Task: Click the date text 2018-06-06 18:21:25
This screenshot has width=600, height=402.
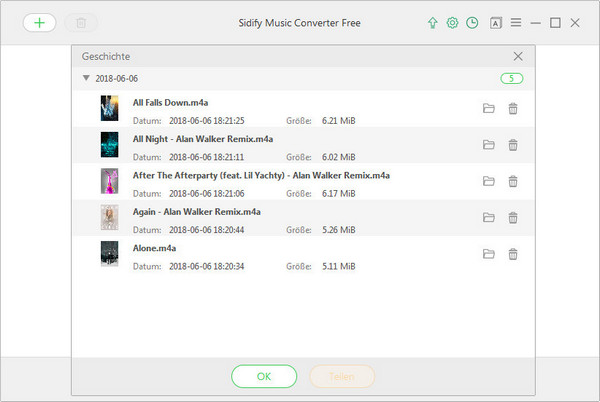Action: [x=207, y=121]
